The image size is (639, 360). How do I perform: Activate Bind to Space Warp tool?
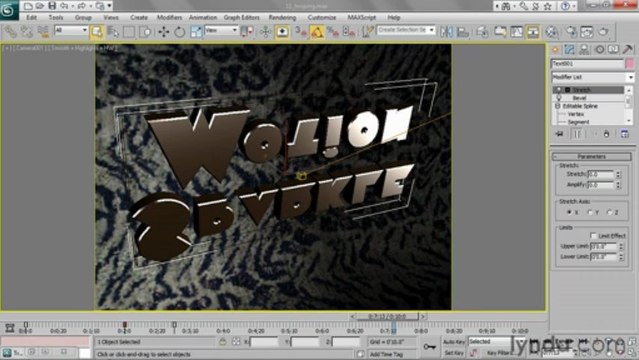tap(43, 32)
